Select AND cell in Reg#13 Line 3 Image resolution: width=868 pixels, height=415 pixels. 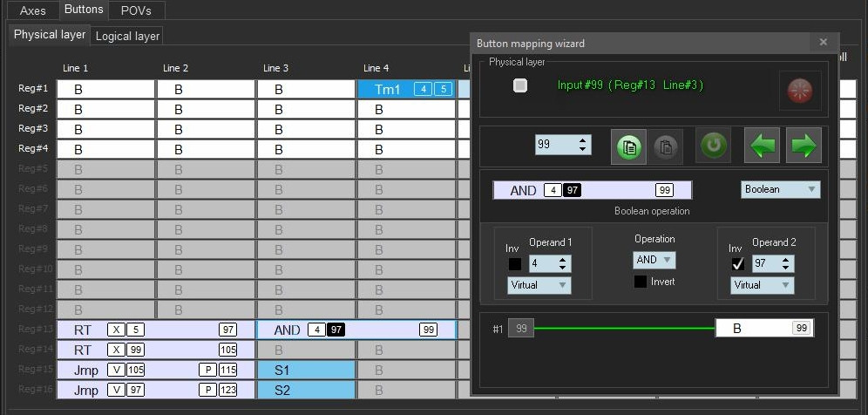click(x=356, y=330)
